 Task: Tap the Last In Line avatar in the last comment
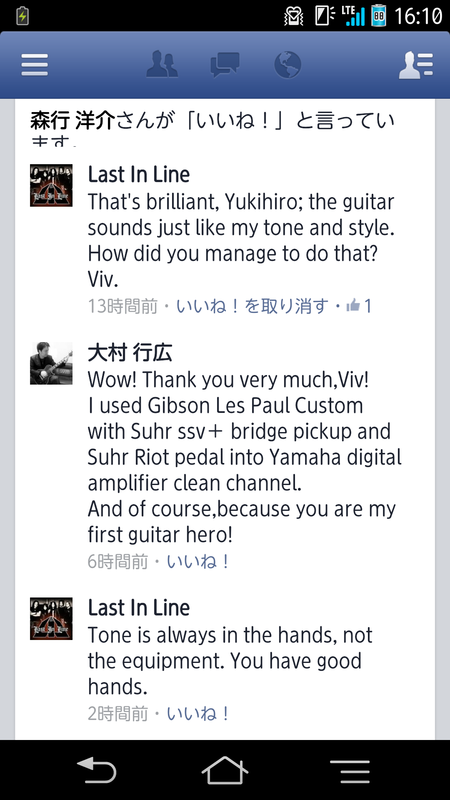pos(51,618)
